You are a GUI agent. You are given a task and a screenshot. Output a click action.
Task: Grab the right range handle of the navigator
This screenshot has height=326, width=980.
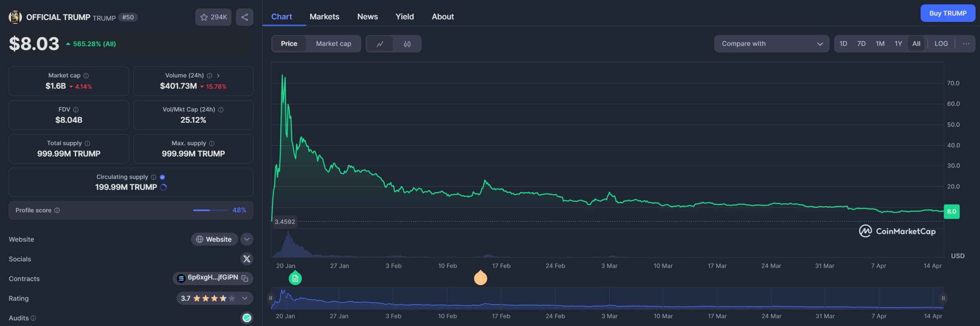(943, 298)
